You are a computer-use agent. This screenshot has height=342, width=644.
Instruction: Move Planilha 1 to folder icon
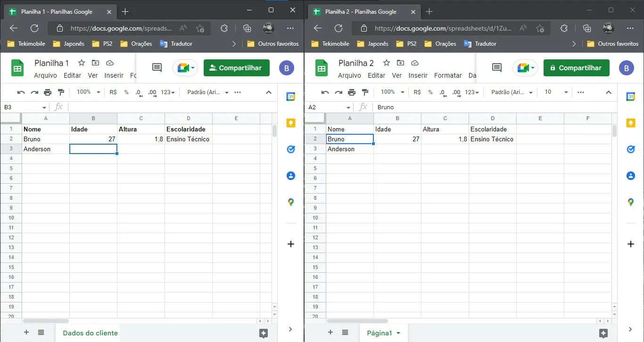pos(95,63)
